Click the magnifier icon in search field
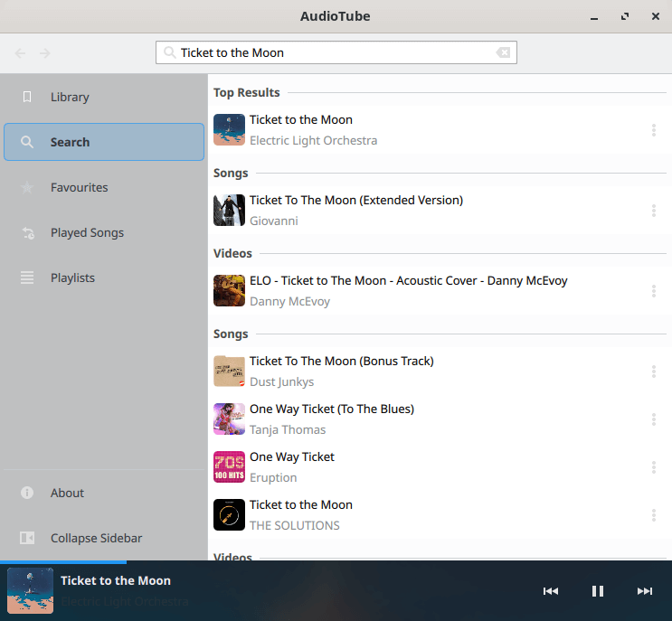This screenshot has height=621, width=672. click(170, 52)
